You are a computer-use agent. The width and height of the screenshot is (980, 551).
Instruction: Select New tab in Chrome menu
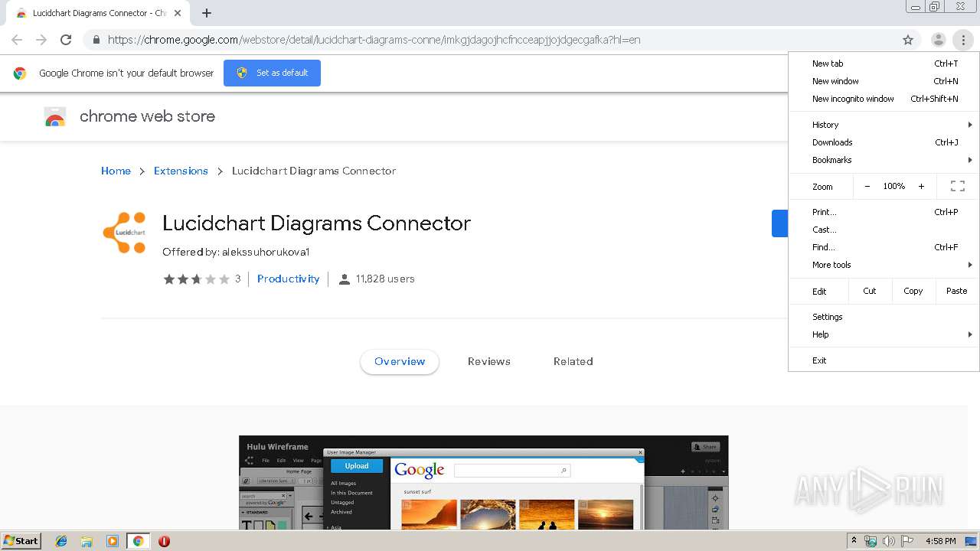coord(884,64)
